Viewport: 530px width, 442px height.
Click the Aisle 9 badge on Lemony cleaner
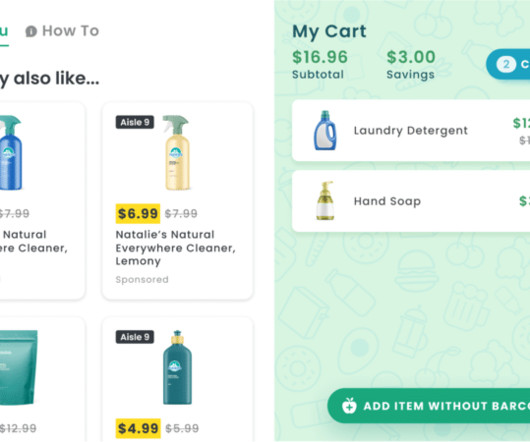tap(135, 122)
